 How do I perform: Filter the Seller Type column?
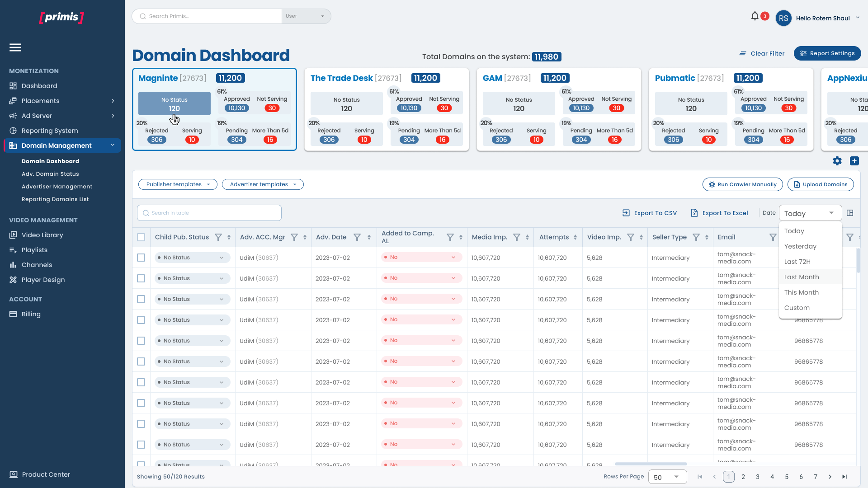click(697, 237)
